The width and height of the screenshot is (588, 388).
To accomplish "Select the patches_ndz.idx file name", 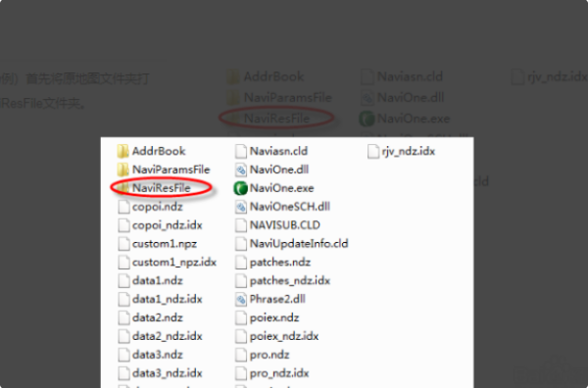I will coord(290,281).
